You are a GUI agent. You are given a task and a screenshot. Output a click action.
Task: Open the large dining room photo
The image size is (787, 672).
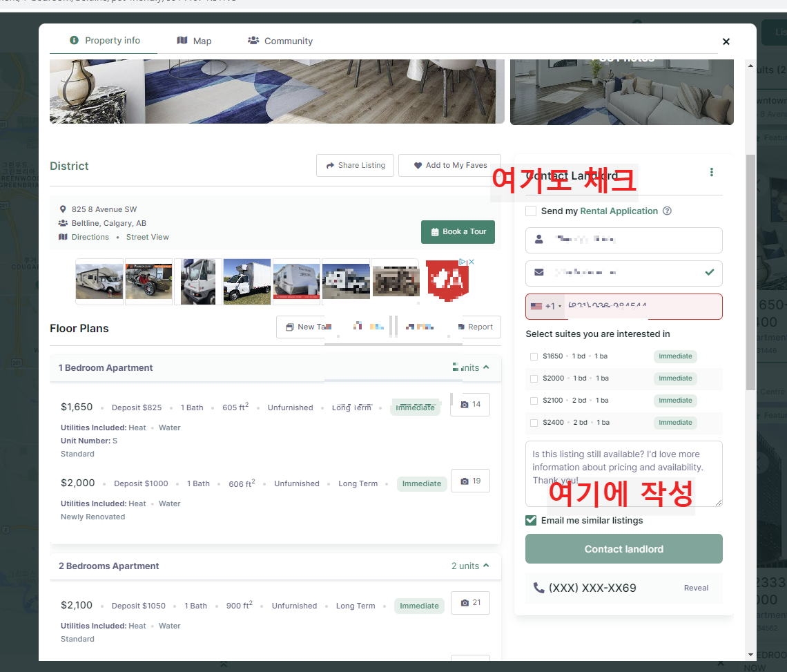click(x=277, y=91)
